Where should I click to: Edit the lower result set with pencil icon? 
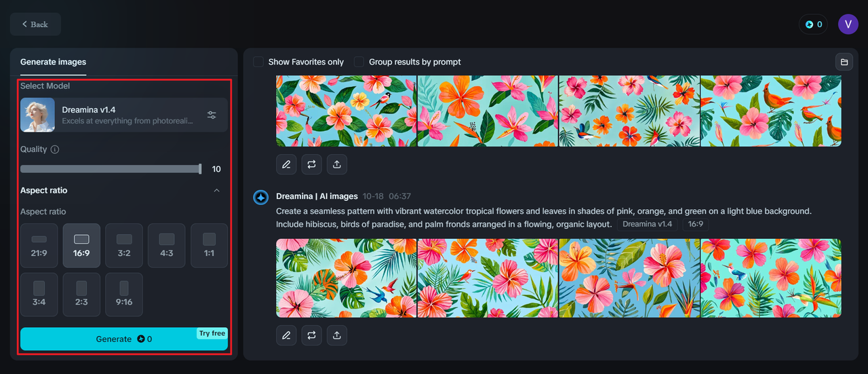coord(286,335)
